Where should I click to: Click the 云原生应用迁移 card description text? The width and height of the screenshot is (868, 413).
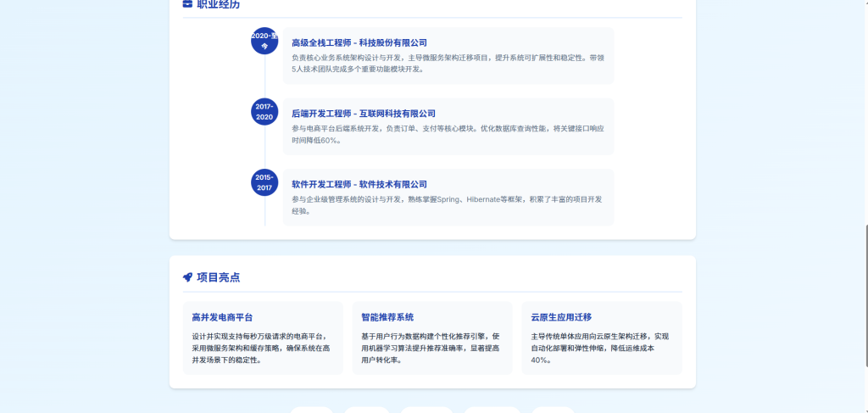tap(599, 348)
